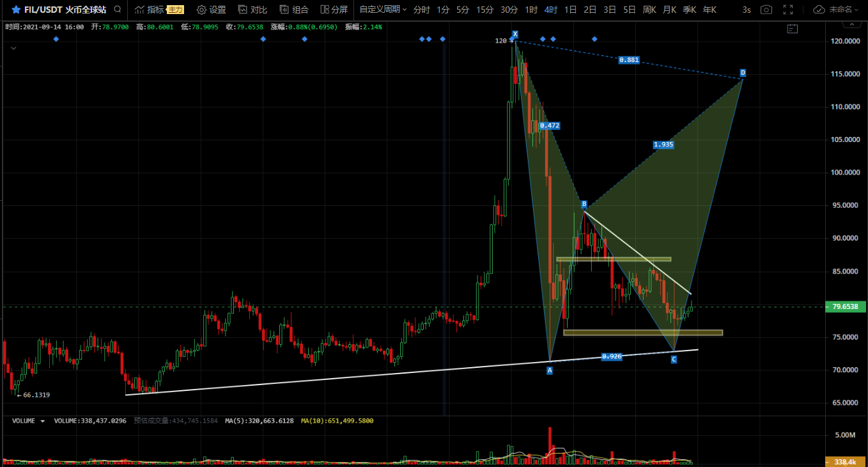Open the 未命名 cloud layout dropdown
The height and width of the screenshot is (467, 868).
(842, 10)
